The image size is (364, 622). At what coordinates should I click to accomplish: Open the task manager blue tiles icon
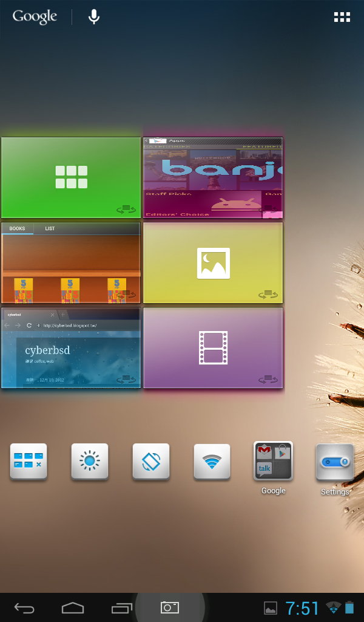pyautogui.click(x=29, y=462)
